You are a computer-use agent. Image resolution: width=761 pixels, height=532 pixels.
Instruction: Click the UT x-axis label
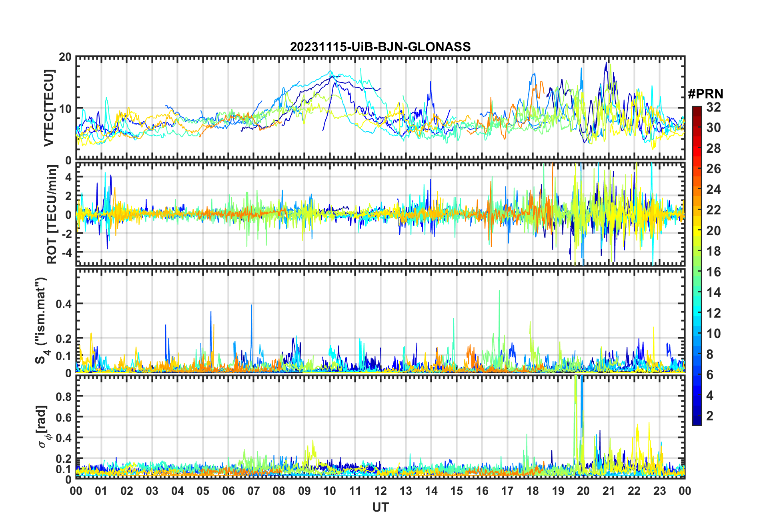click(x=380, y=507)
